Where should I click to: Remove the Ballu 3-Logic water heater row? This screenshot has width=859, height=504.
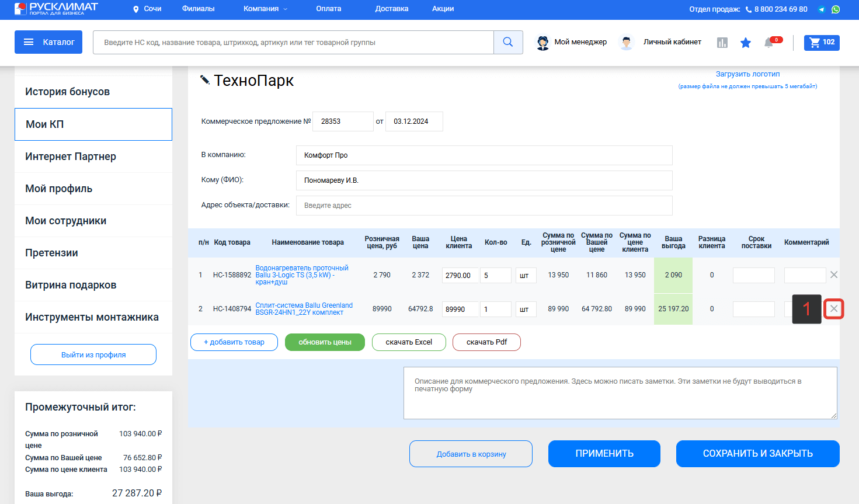coord(834,274)
